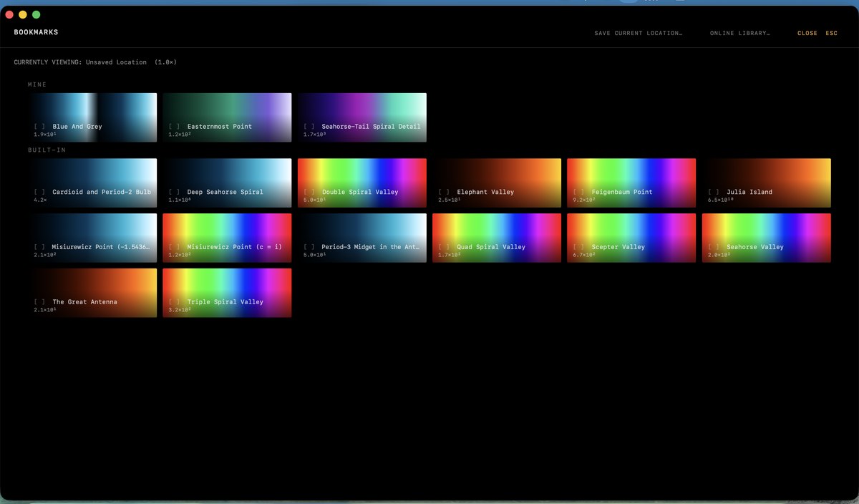Tick the checkbox for The Great Antenna
Viewport: 859px width, 504px height.
[39, 302]
